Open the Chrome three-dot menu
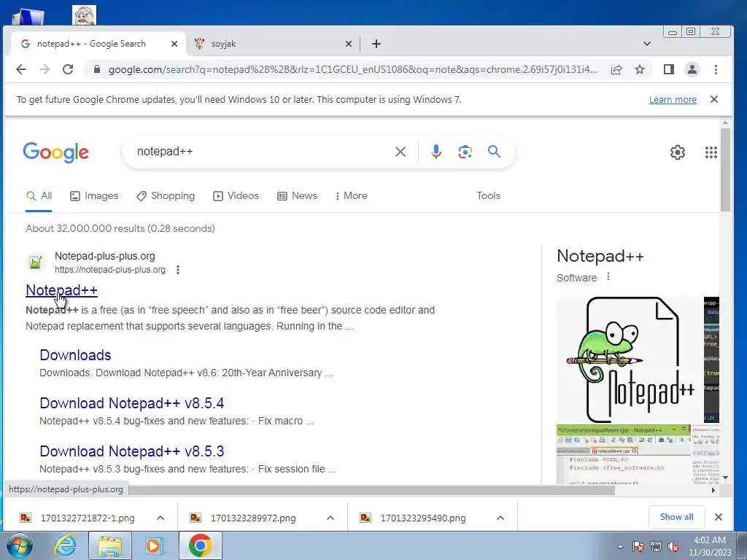The image size is (747, 560). pyautogui.click(x=716, y=69)
